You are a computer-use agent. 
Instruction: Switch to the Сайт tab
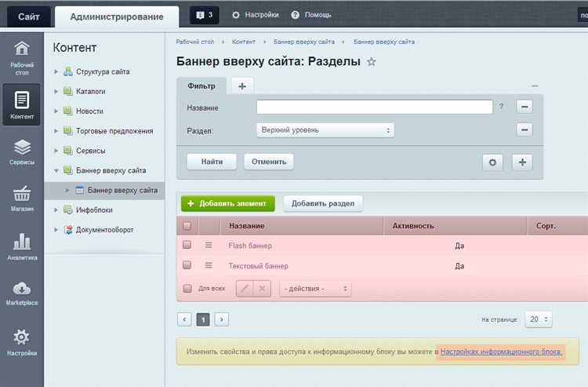pos(29,16)
